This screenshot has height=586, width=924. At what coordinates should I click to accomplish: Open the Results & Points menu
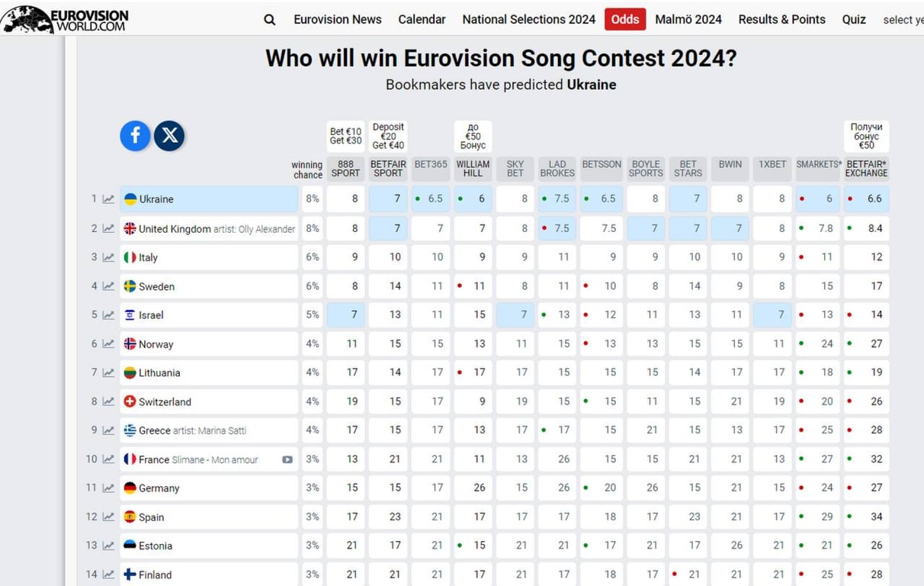click(781, 20)
